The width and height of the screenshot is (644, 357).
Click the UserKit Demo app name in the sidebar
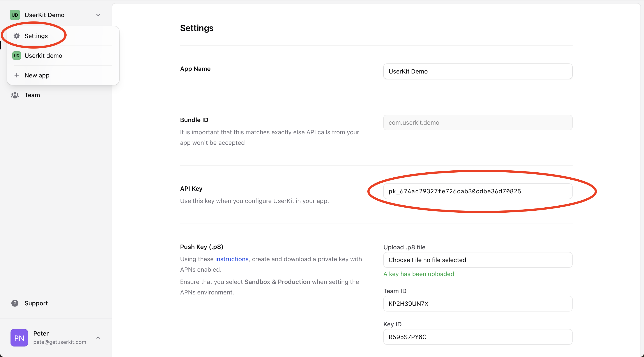(44, 15)
